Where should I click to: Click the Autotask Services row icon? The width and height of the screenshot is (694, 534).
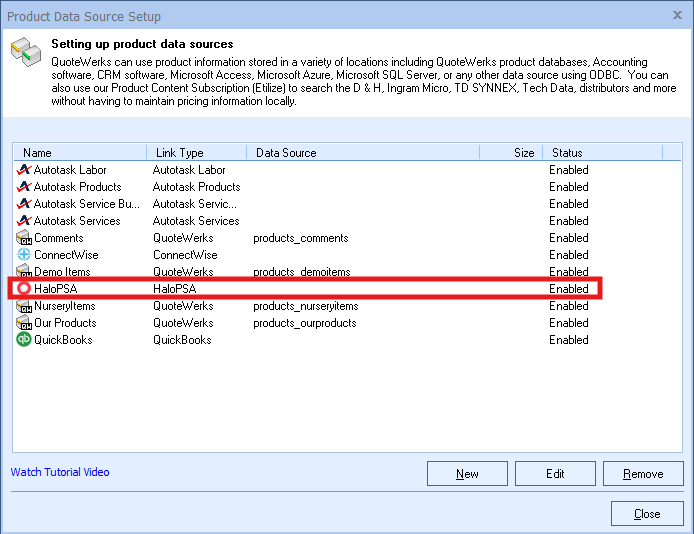(x=24, y=221)
